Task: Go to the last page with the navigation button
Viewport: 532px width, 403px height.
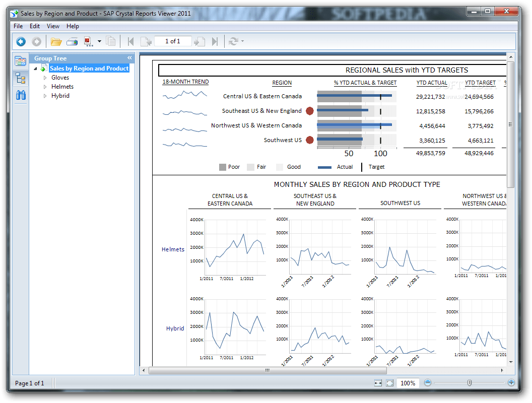Action: [x=215, y=42]
